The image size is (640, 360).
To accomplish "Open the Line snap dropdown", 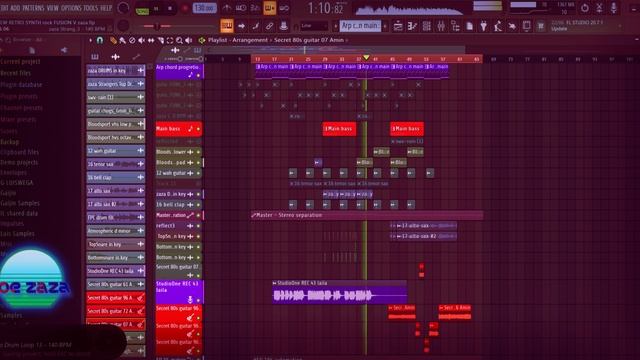I will pyautogui.click(x=314, y=26).
